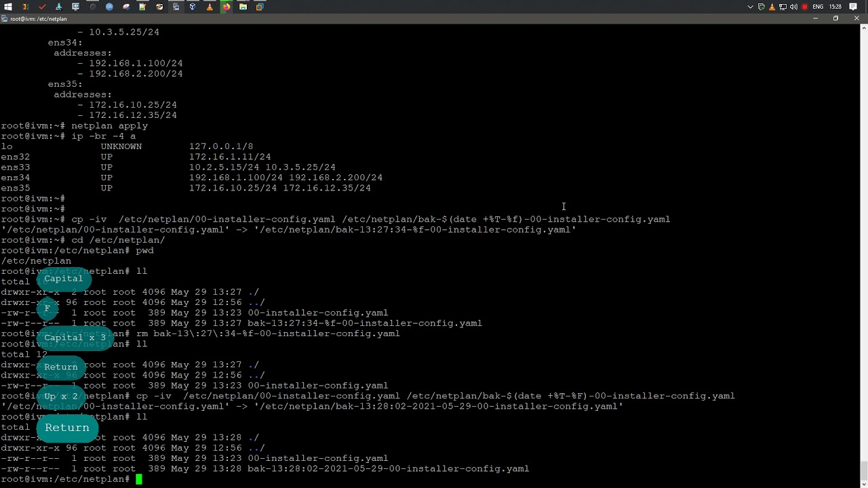
Task: Click bak-13:28:02-2021-05-29 file in last listing
Action: click(388, 469)
